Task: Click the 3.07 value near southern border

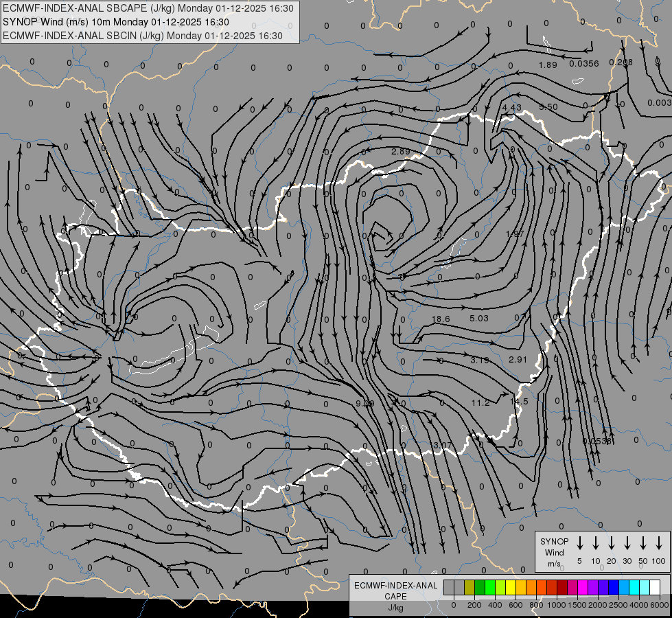Action: point(442,445)
